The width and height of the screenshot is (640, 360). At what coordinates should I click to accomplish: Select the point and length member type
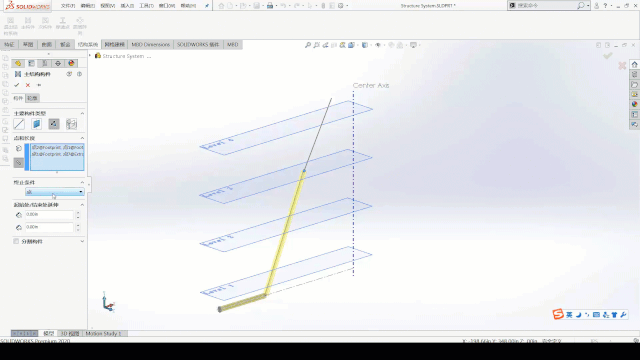[x=54, y=124]
